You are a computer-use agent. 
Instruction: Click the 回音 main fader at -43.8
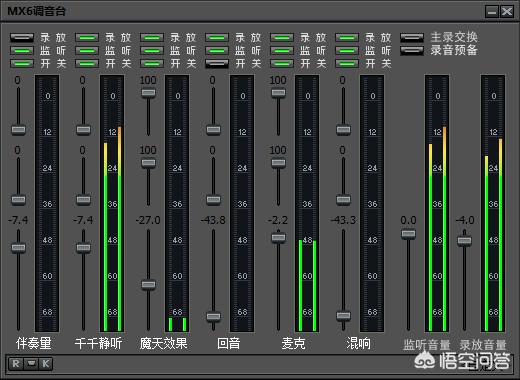pyautogui.click(x=213, y=316)
